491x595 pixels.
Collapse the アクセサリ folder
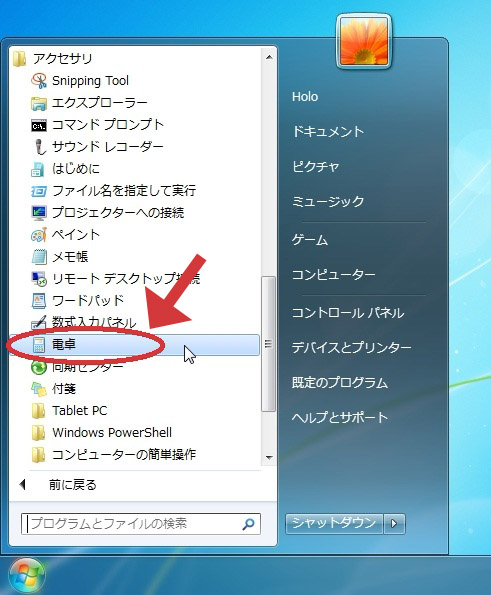pyautogui.click(x=63, y=59)
